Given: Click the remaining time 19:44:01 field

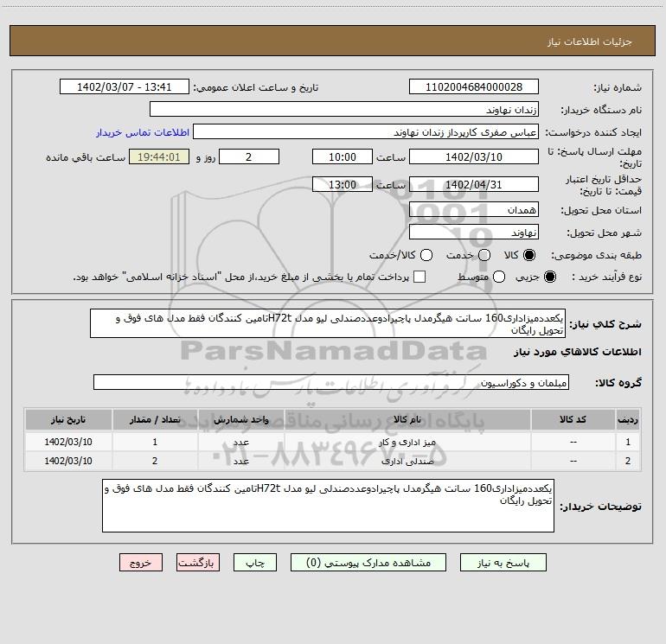Looking at the screenshot, I should 158,156.
